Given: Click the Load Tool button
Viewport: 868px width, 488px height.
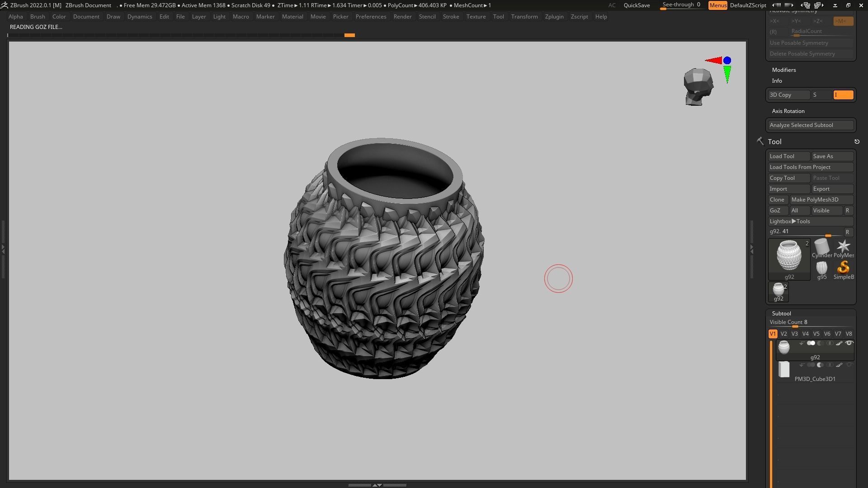Looking at the screenshot, I should coord(789,156).
